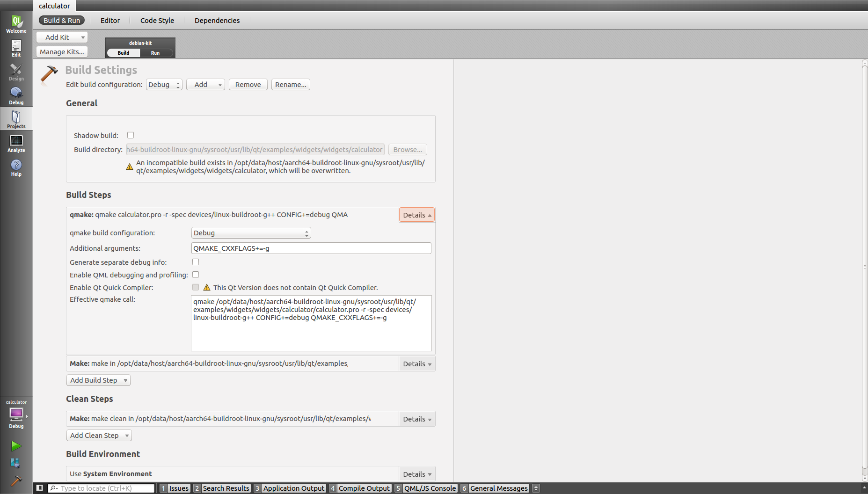Open the Analyze mode
Image resolution: width=868 pixels, height=494 pixels.
pyautogui.click(x=16, y=144)
